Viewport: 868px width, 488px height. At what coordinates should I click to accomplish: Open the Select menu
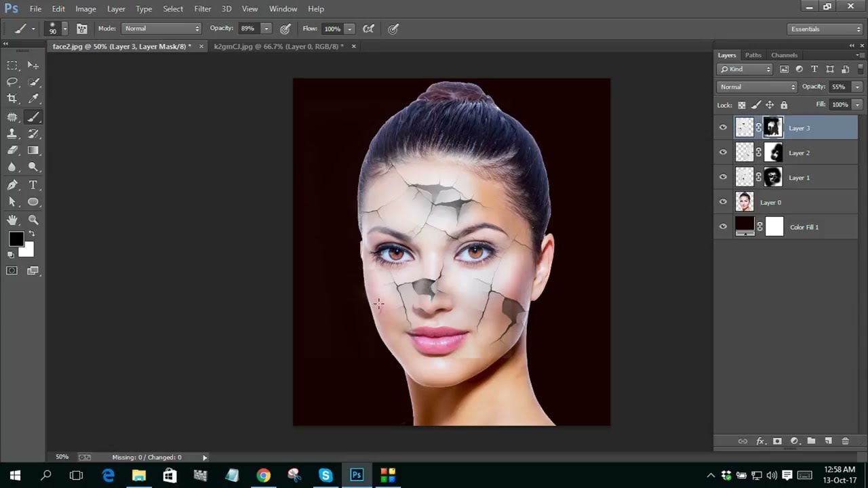pyautogui.click(x=173, y=9)
